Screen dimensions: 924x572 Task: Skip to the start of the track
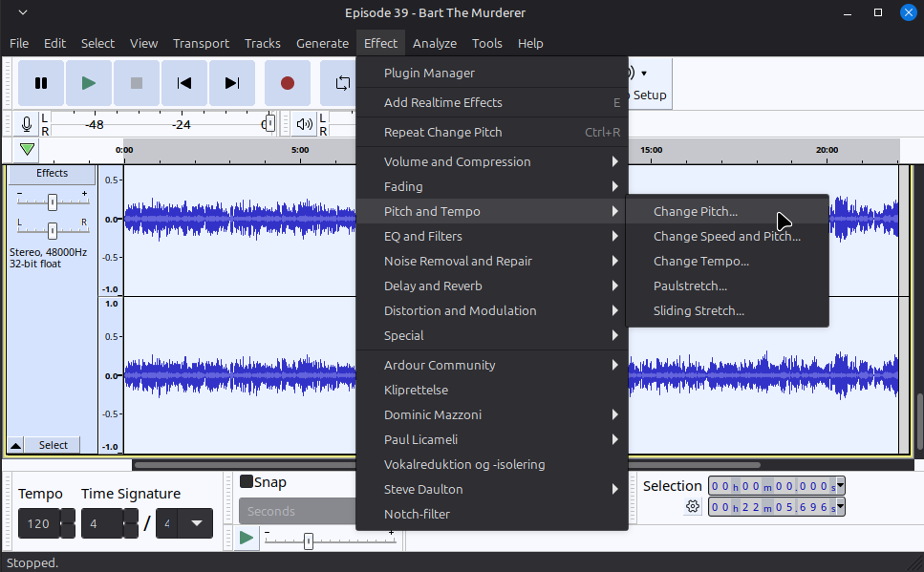pyautogui.click(x=184, y=83)
